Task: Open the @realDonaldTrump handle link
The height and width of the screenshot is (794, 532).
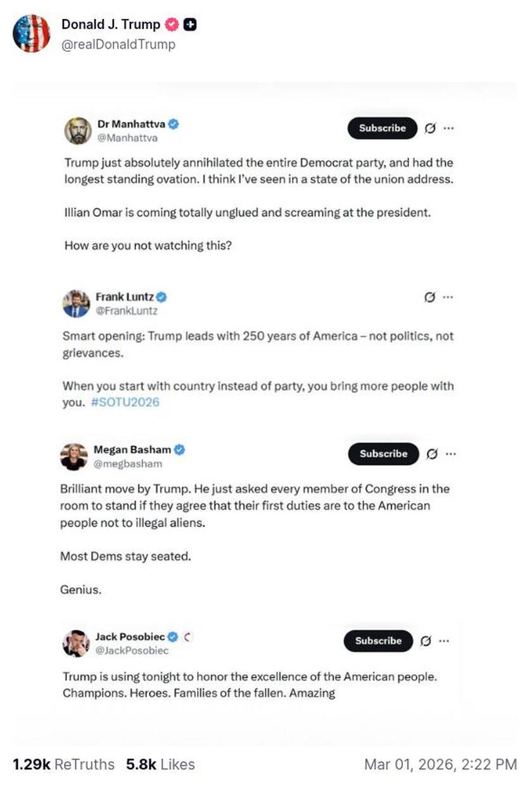Action: [x=118, y=44]
